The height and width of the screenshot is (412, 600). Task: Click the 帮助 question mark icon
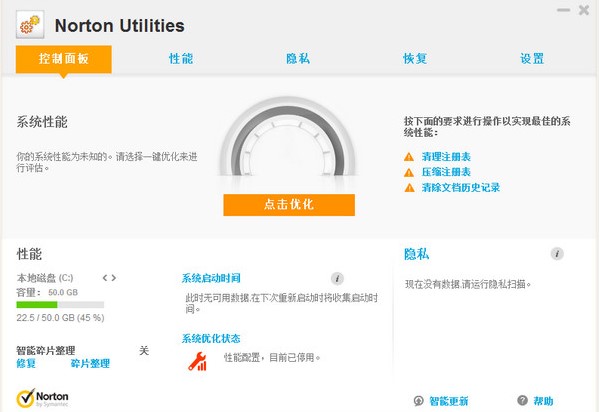click(523, 401)
